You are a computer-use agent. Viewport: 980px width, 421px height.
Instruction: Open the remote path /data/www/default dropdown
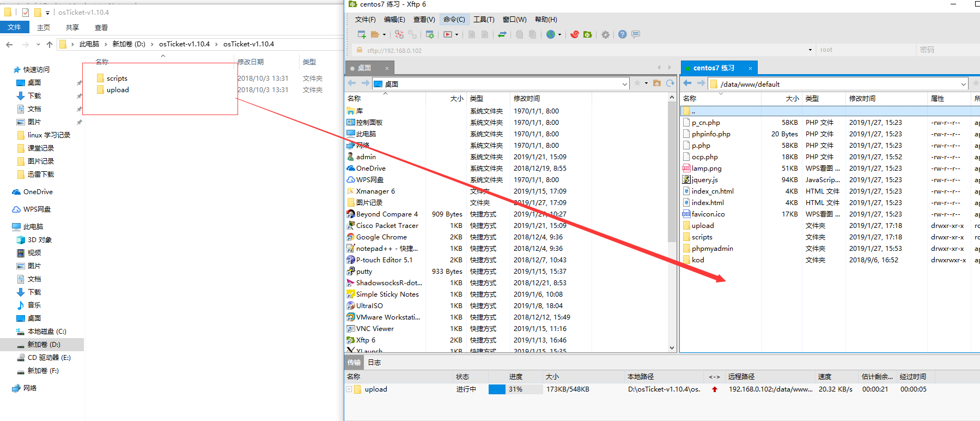(963, 84)
